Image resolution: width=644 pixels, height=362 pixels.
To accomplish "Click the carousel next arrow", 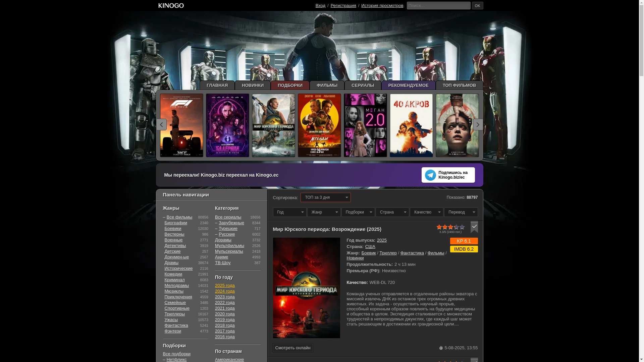I will (478, 125).
